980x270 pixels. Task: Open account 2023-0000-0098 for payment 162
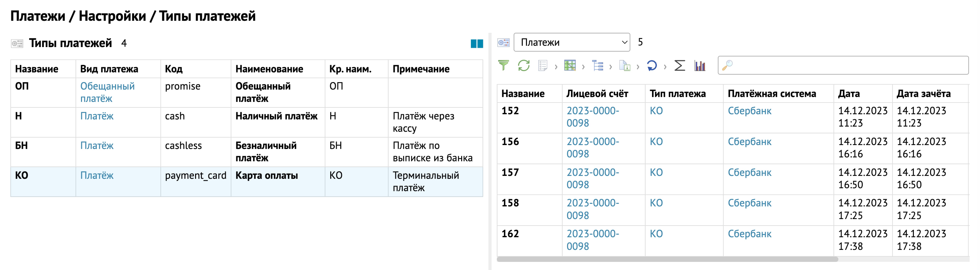(x=593, y=240)
